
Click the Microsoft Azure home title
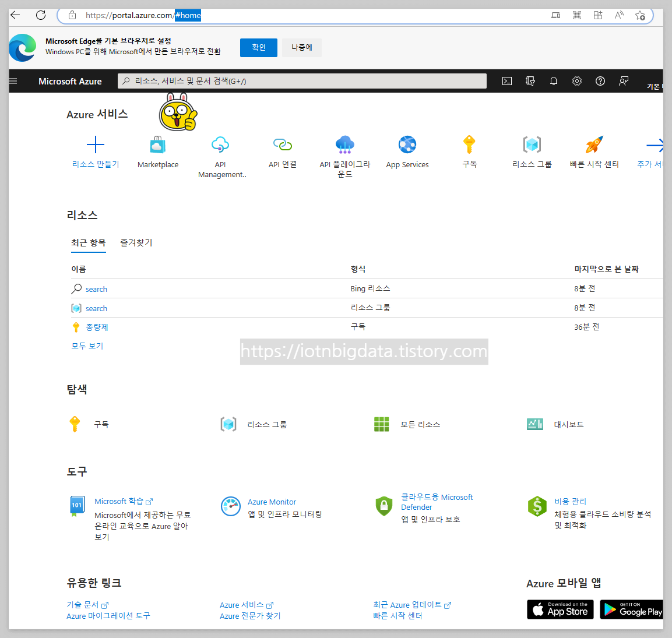tap(70, 81)
